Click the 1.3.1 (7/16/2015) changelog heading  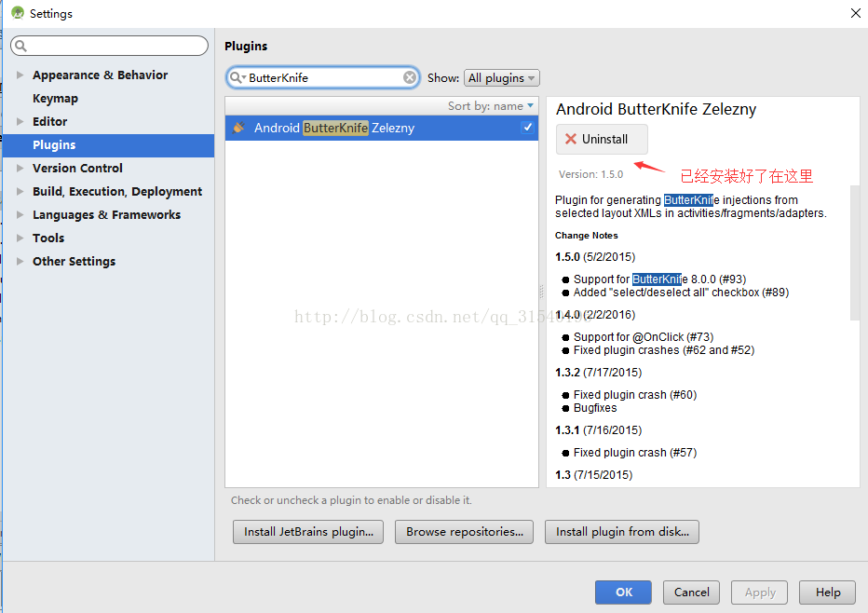coord(599,430)
